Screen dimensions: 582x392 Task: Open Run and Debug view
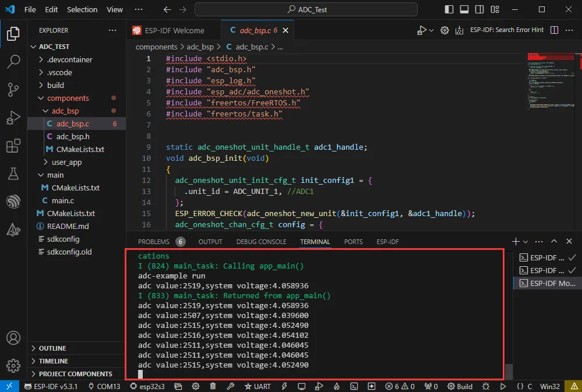[x=13, y=118]
